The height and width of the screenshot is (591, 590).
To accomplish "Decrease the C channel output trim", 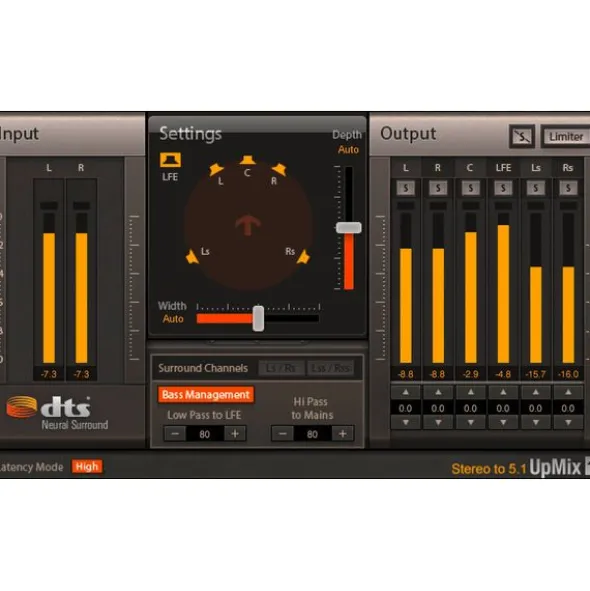I will click(x=470, y=423).
